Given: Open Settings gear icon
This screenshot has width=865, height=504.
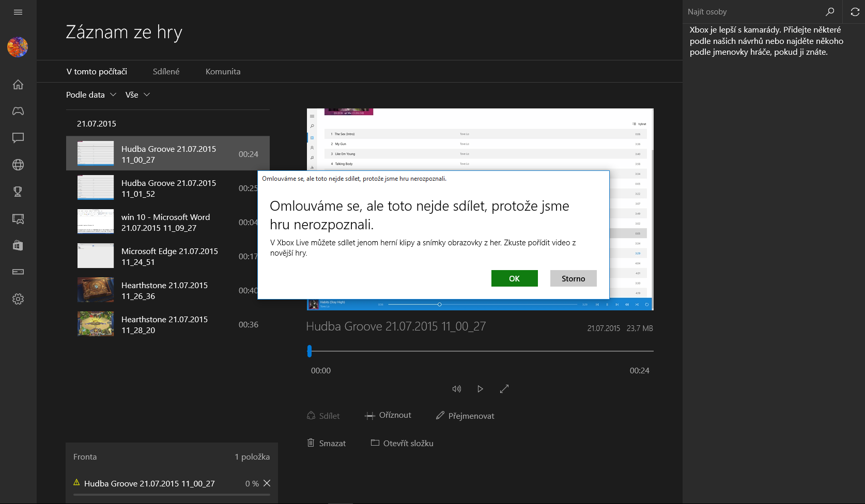Looking at the screenshot, I should 18,299.
